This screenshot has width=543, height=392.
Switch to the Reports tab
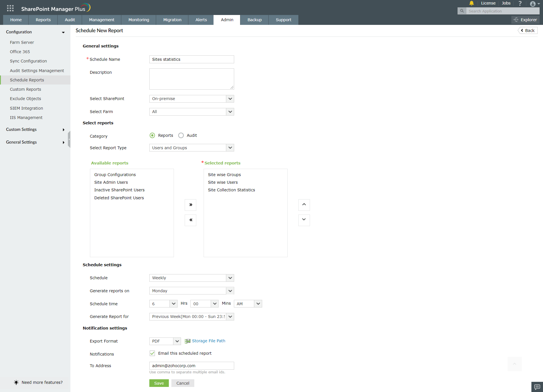[x=43, y=20]
